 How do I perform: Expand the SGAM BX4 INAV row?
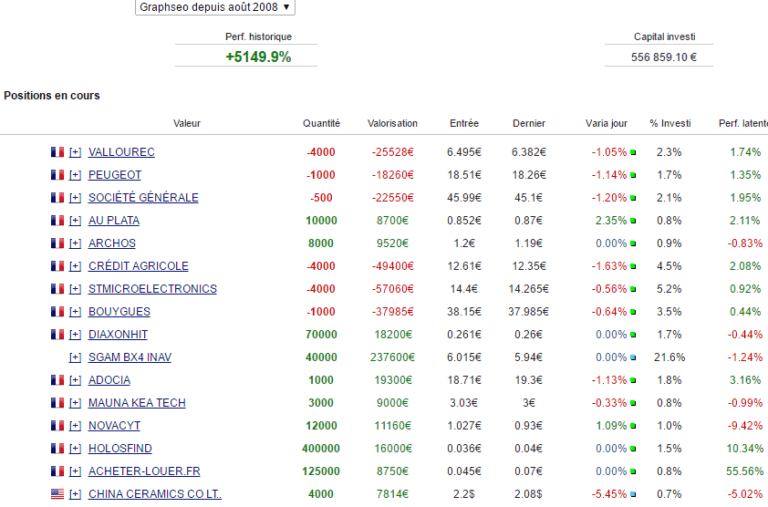[75, 357]
